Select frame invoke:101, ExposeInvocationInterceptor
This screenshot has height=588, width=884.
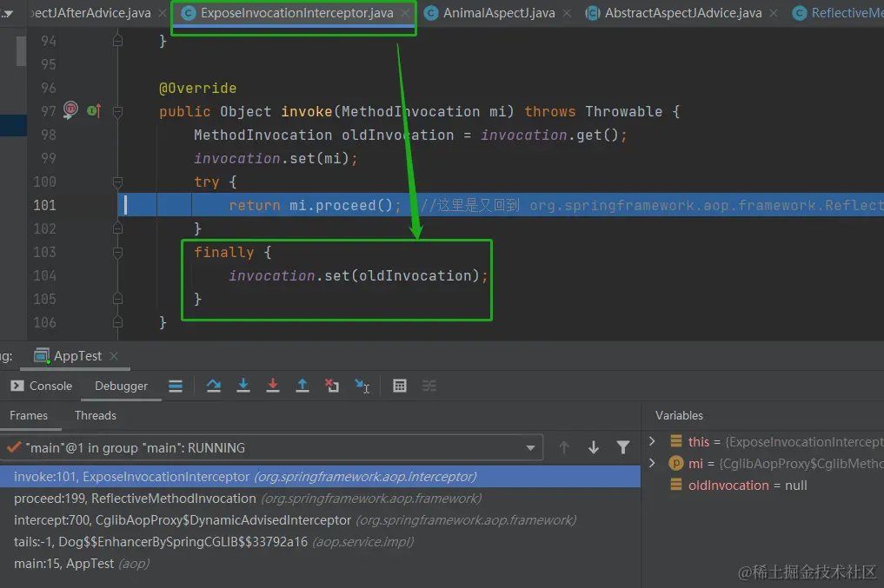[x=320, y=477]
